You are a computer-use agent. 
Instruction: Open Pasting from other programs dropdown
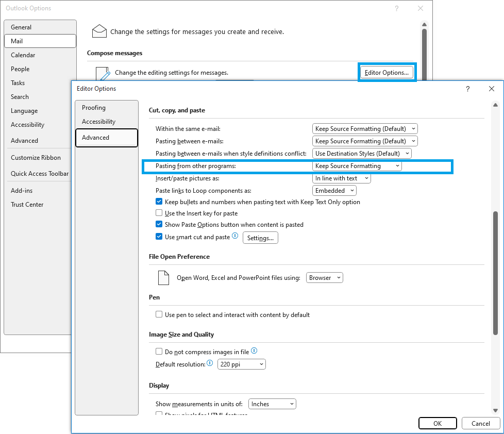coord(357,166)
